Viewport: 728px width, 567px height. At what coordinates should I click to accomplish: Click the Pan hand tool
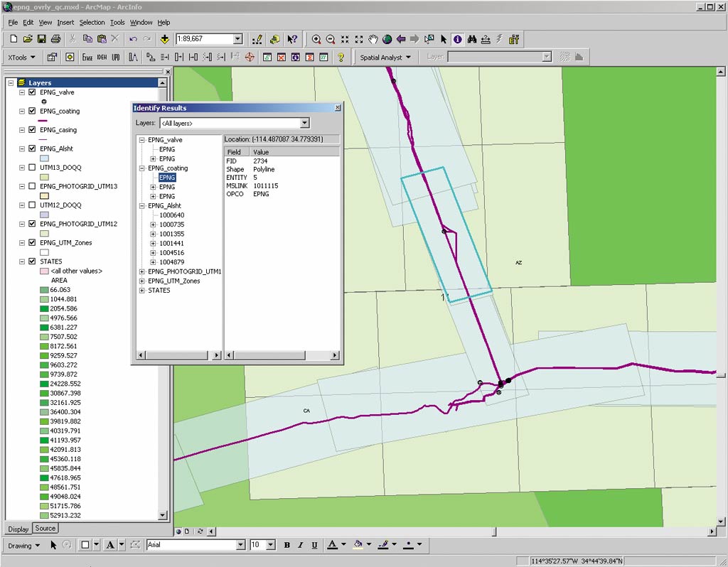(x=373, y=39)
